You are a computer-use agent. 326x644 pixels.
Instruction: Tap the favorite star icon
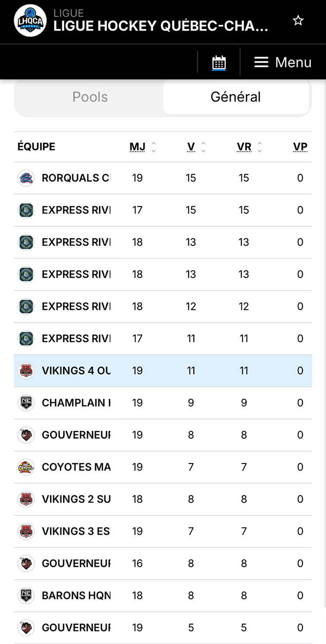pyautogui.click(x=298, y=21)
